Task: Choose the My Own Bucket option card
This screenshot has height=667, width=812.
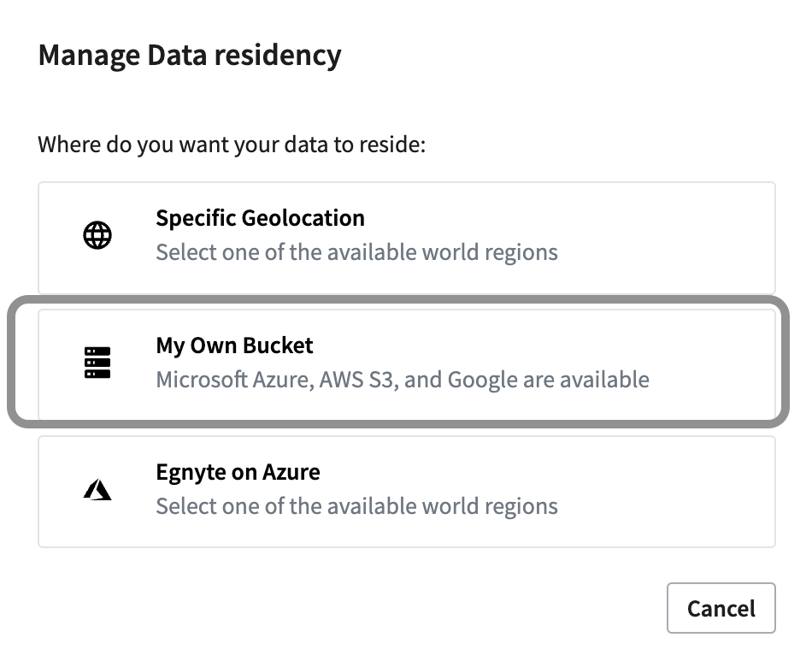Action: [406, 364]
